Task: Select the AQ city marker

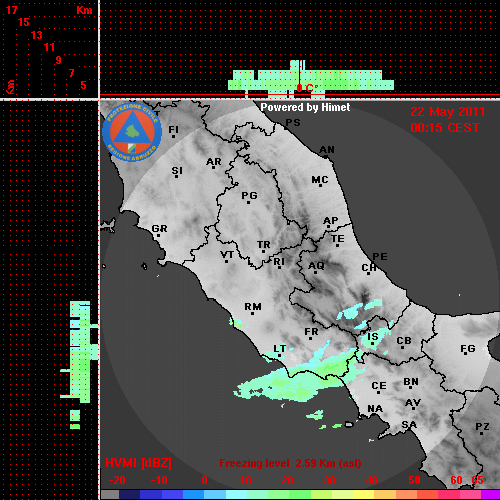Action: 316,267
